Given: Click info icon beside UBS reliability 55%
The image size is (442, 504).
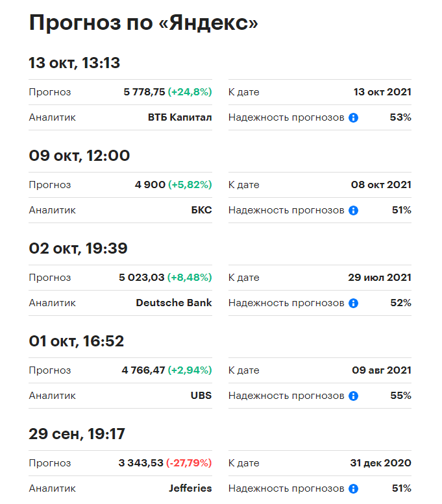Looking at the screenshot, I should click(x=353, y=396).
